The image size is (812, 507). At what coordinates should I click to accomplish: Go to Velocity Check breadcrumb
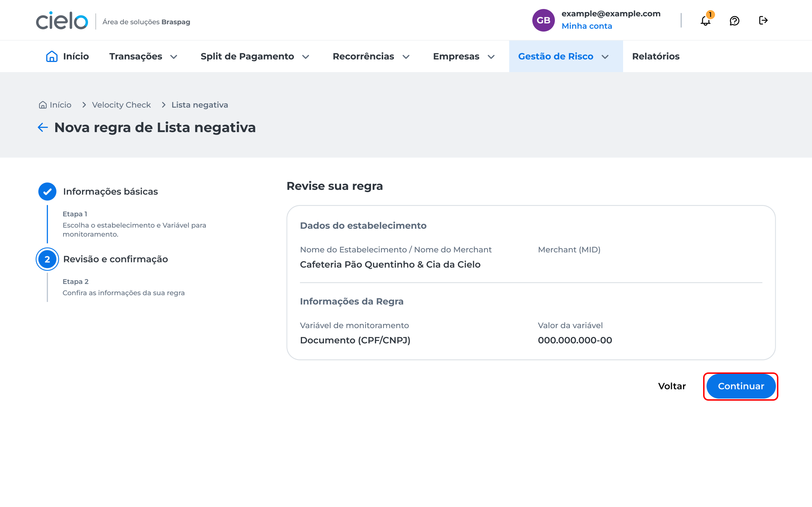pos(121,105)
